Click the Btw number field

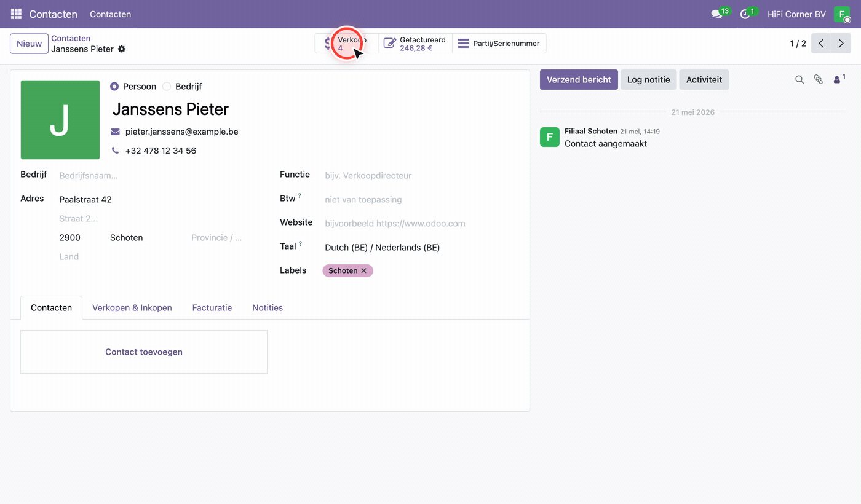[x=421, y=200]
